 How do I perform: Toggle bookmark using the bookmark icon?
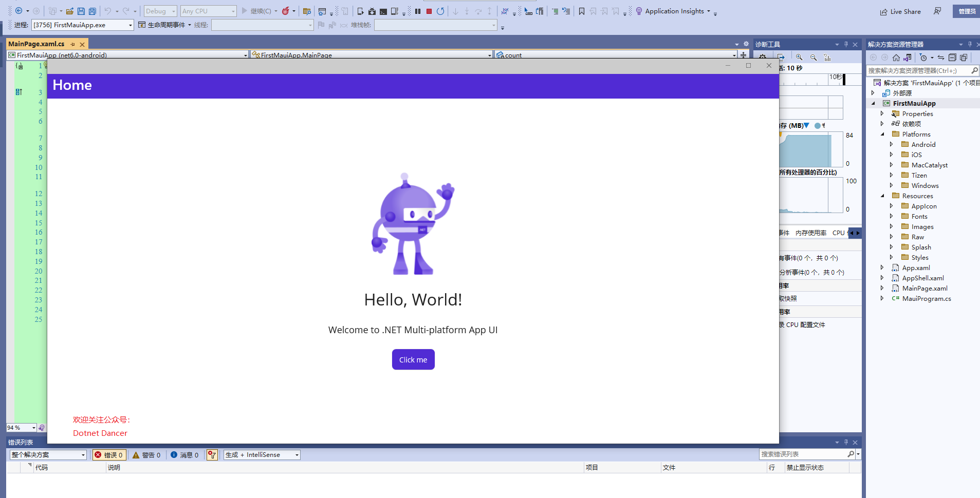582,11
